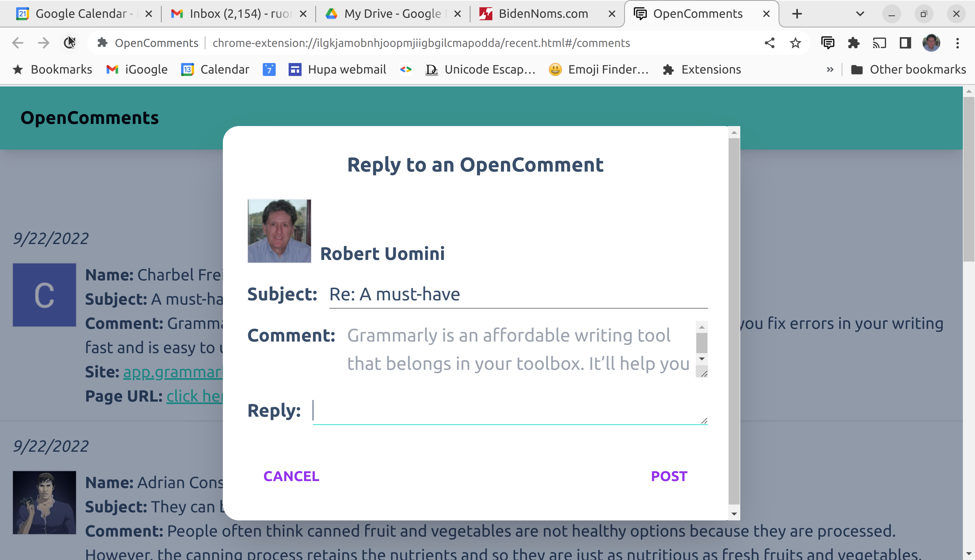Click the 'Reply to an OpenComment' heading
Viewport: 975px width, 560px height.
pos(475,165)
